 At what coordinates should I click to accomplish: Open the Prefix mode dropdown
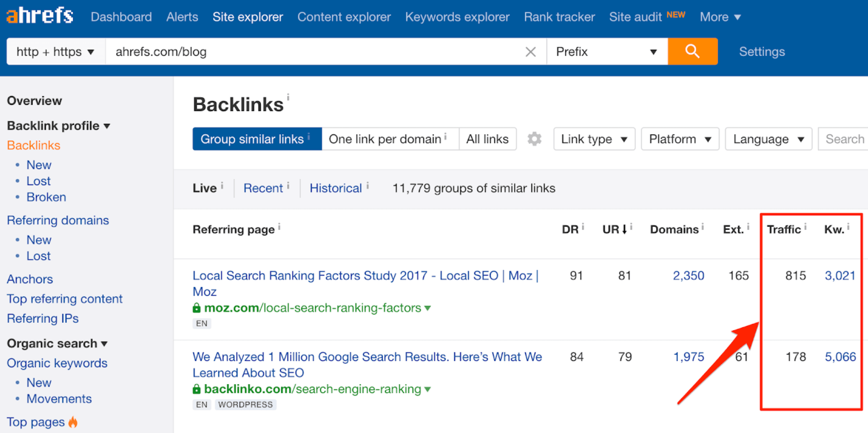point(607,52)
